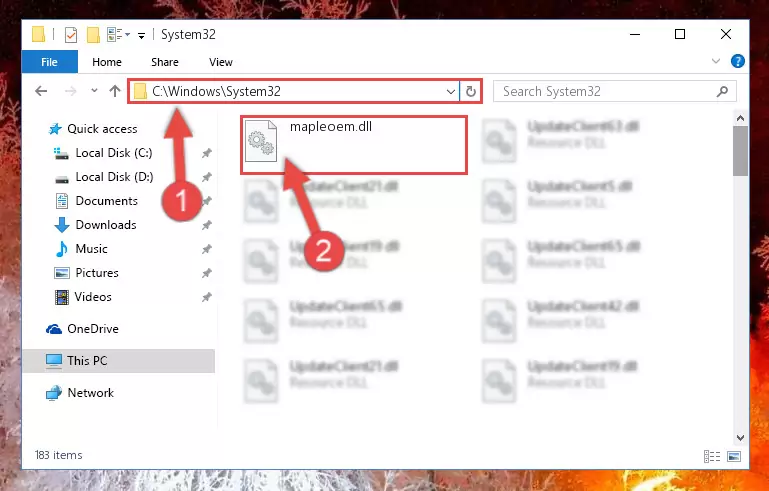Click the 183 items status text
Viewport: 769px width, 491px height.
pyautogui.click(x=58, y=455)
